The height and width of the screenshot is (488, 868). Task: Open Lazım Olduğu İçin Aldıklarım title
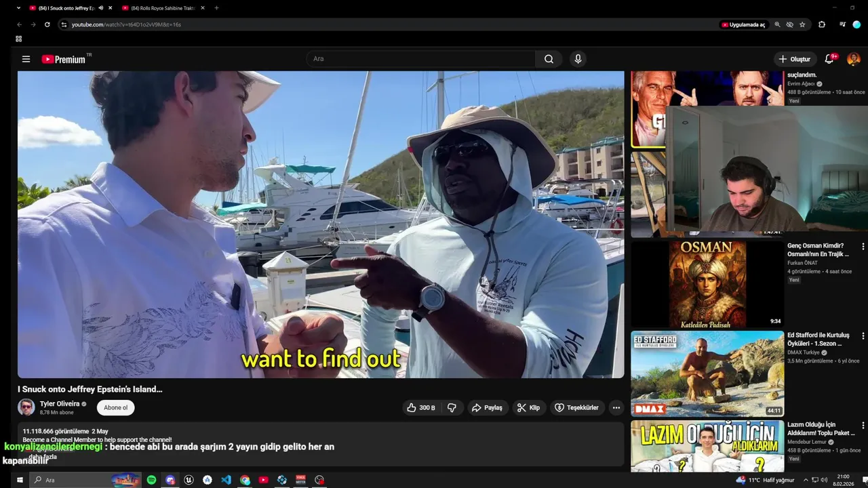pyautogui.click(x=821, y=428)
